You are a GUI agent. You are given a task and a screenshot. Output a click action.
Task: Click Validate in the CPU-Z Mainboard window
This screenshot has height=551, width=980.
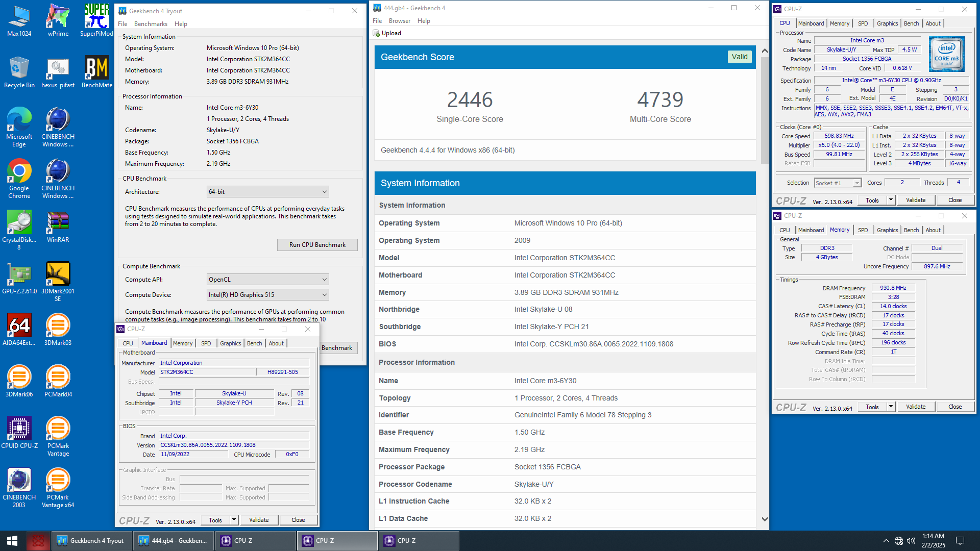(259, 520)
